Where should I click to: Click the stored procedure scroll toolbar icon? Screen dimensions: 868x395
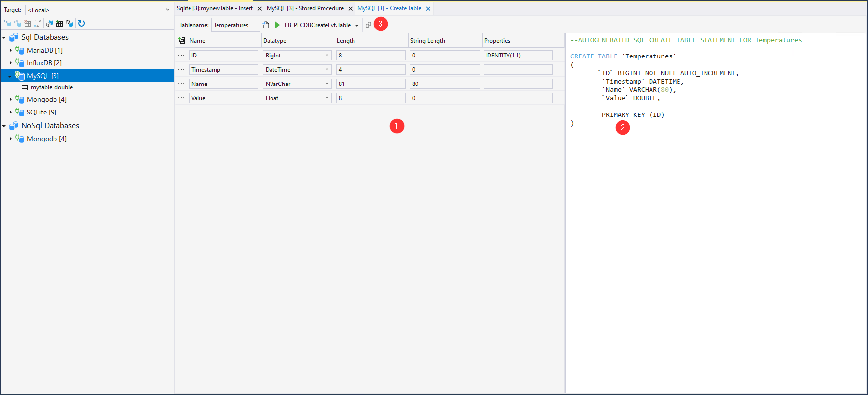[37, 23]
